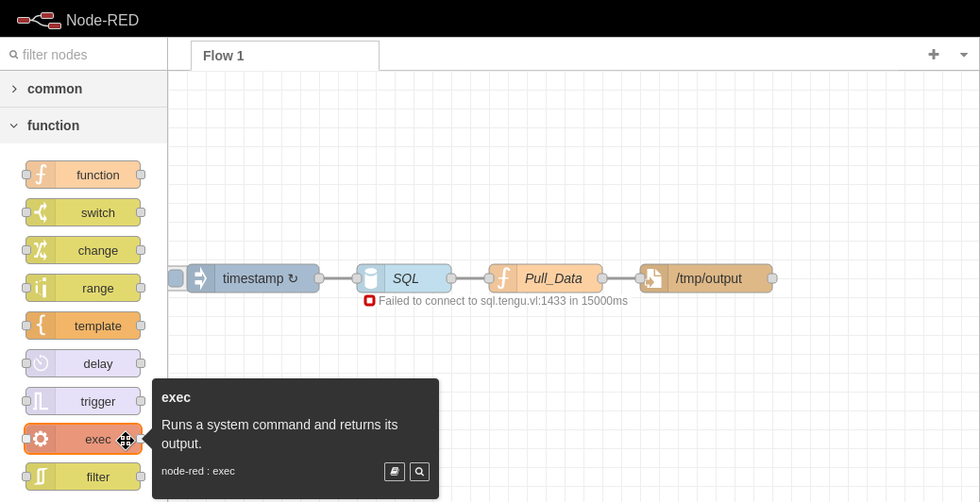Select the delay node in palette
This screenshot has width=980, height=502.
(x=83, y=363)
